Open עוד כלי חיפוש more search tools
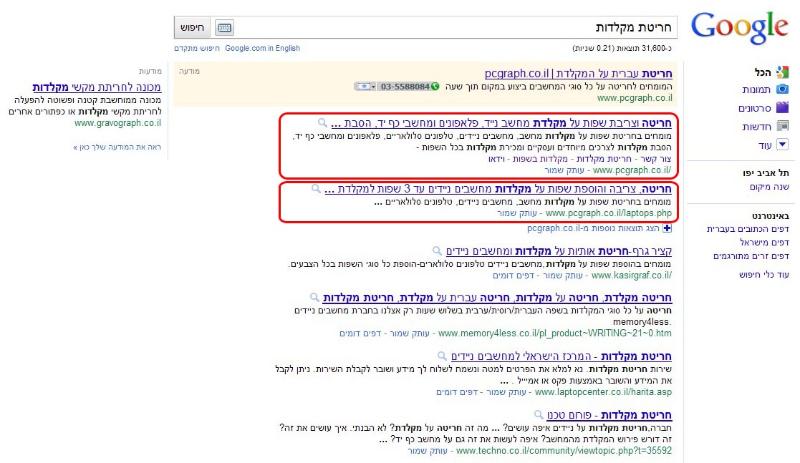Screen dimensions: 800x463 click(764, 275)
